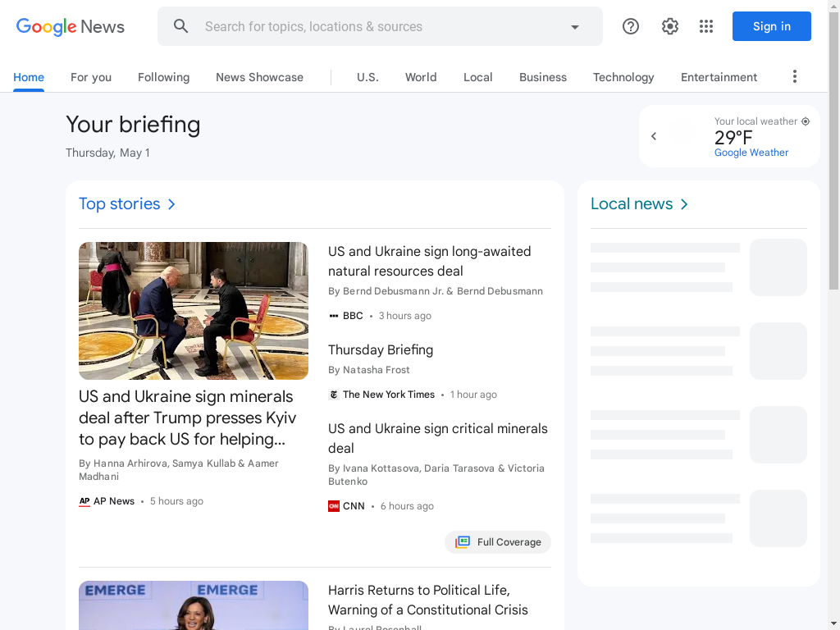Open the Local section

coord(478,77)
